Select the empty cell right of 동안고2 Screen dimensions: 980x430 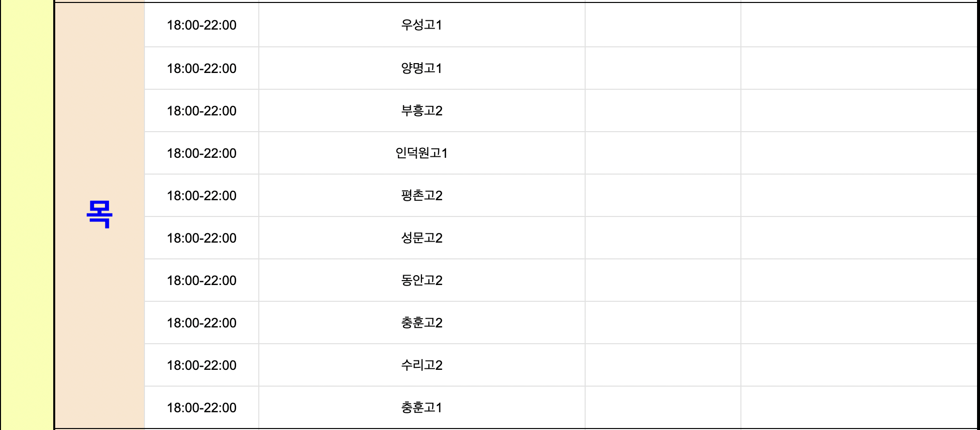tap(663, 280)
